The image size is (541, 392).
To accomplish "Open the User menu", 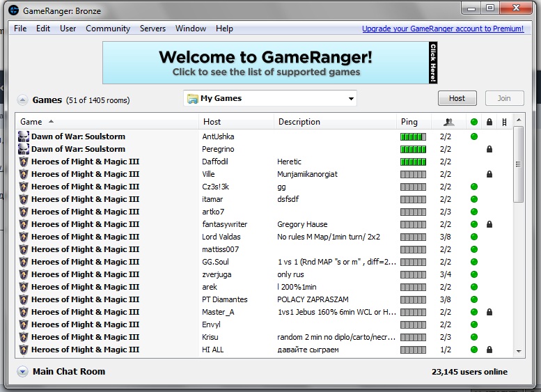I will pyautogui.click(x=68, y=29).
